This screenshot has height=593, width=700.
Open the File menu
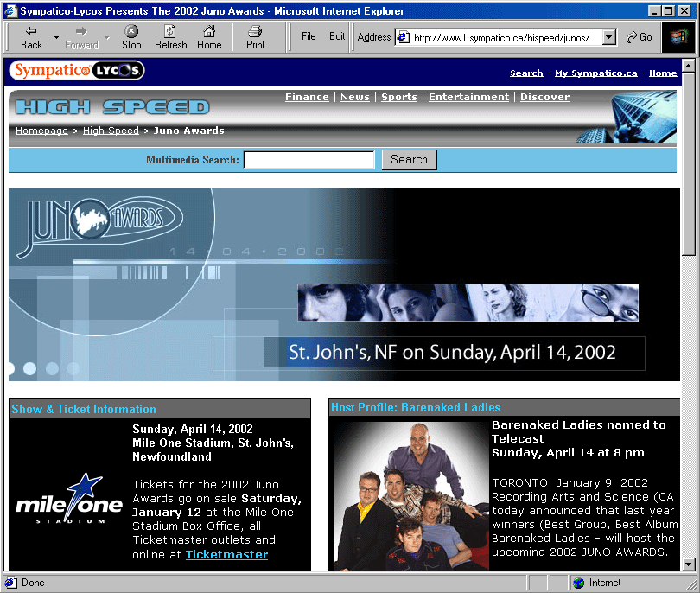(309, 36)
